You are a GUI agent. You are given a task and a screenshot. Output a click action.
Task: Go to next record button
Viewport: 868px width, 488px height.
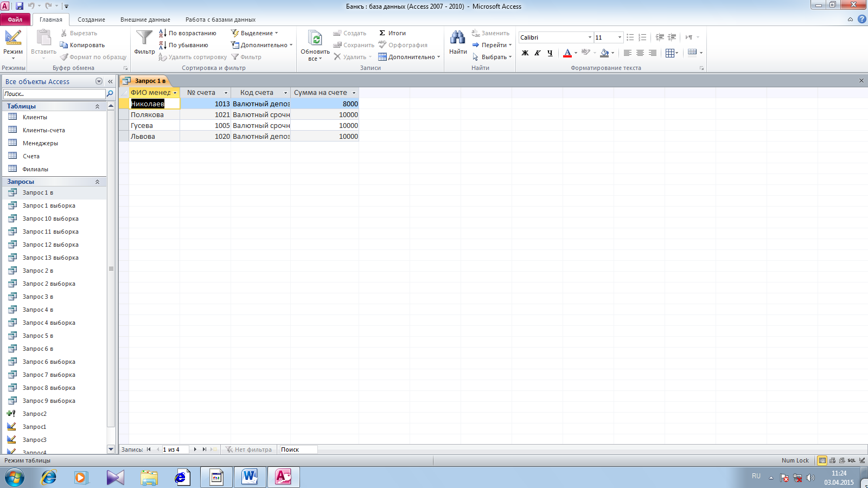click(195, 450)
